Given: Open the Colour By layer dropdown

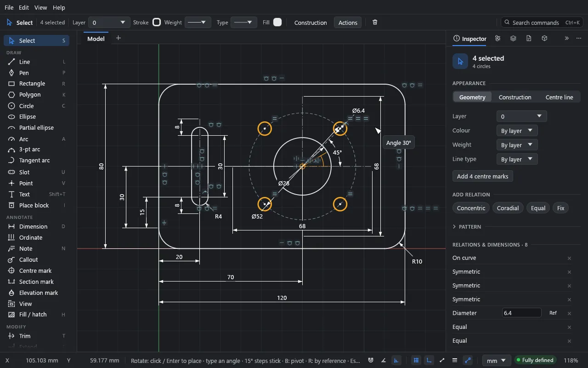Looking at the screenshot, I should tap(517, 131).
